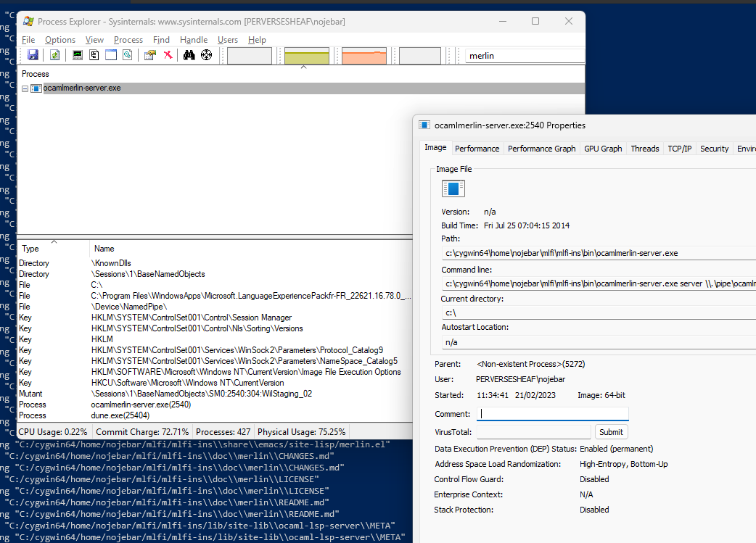The image size is (756, 543).
Task: Click the VirusTotal Submit button
Action: pos(611,431)
